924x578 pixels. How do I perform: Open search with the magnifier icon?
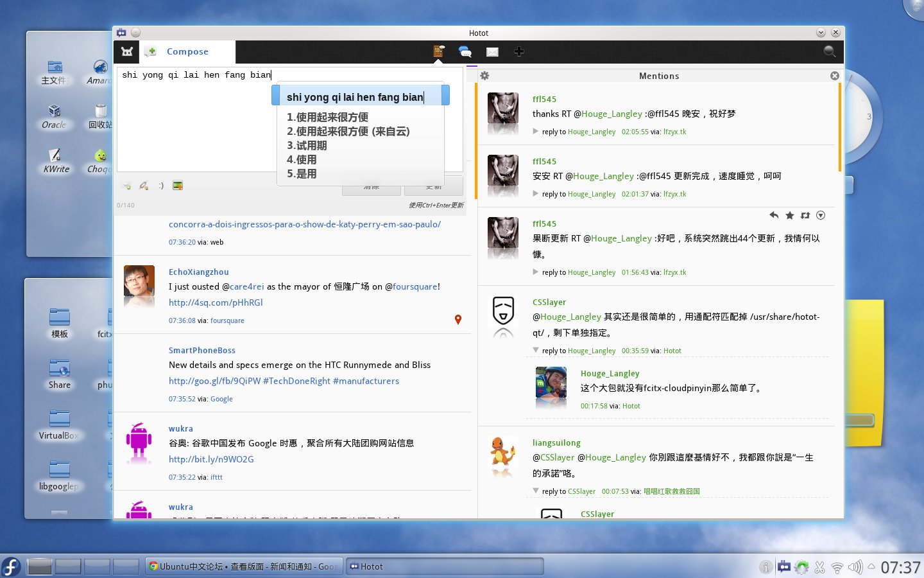pos(830,51)
